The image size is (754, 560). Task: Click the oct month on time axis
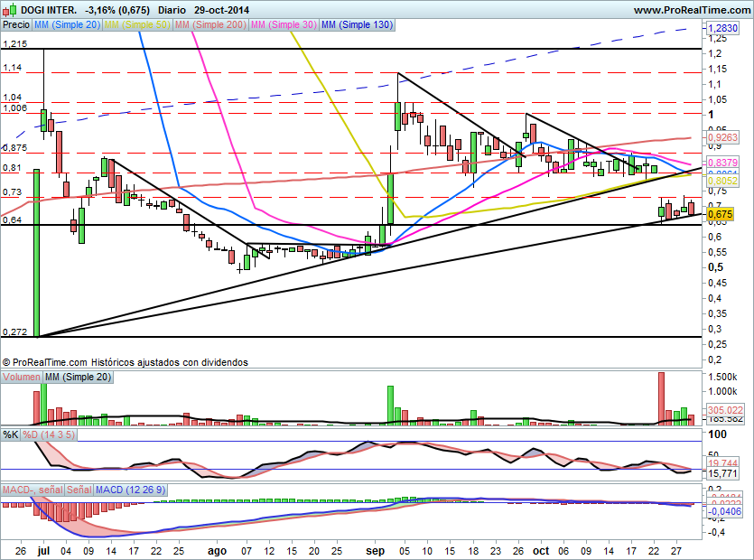541,551
